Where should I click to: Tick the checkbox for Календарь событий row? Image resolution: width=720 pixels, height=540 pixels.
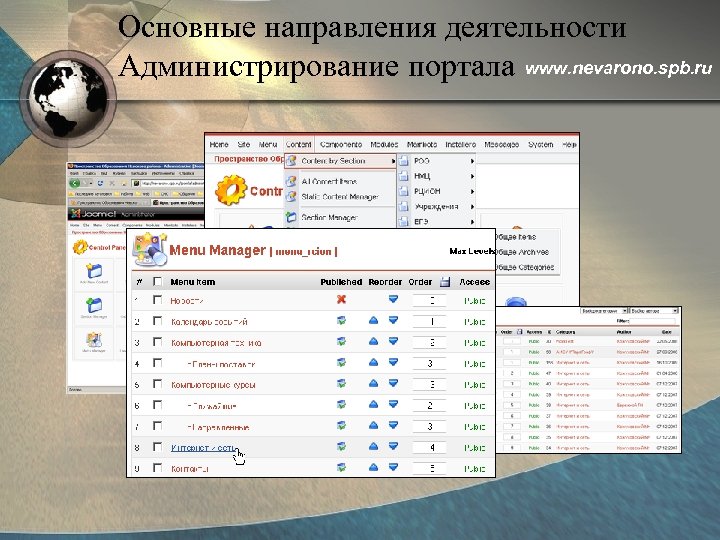point(158,321)
